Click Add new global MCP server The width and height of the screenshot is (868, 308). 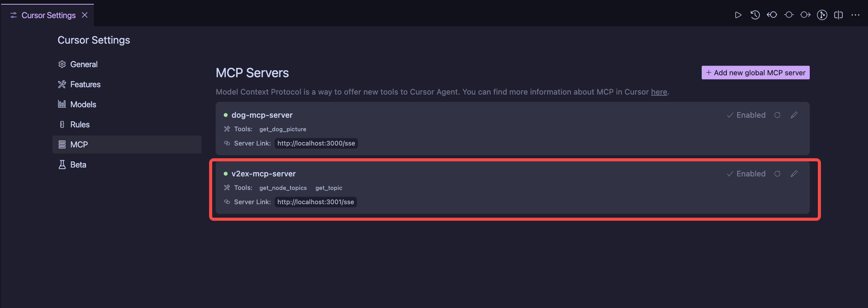755,73
